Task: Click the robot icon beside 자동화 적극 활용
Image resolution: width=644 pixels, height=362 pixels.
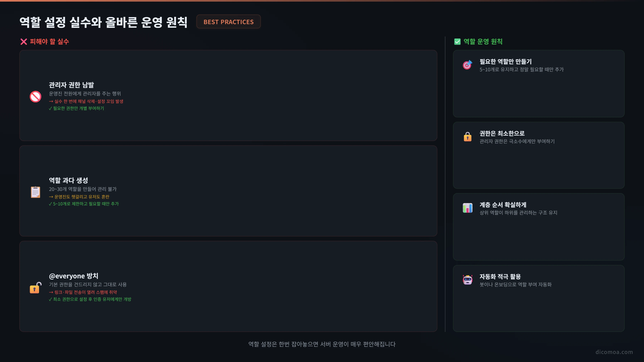Action: point(467,280)
